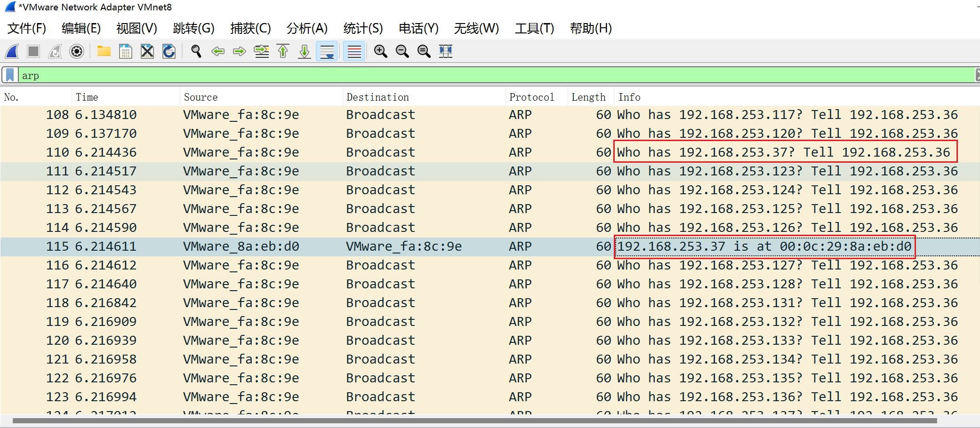
Task: Open capture options gear icon
Action: [x=77, y=51]
